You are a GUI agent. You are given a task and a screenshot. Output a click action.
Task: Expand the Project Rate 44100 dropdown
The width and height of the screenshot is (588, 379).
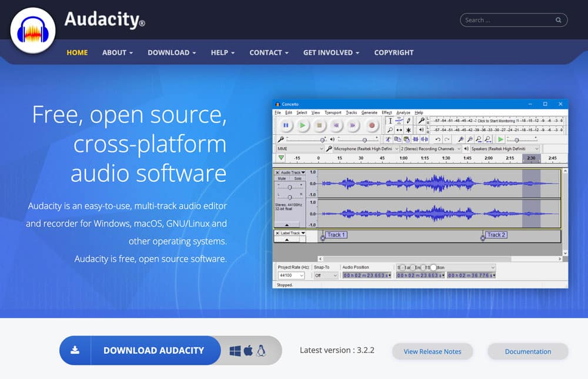coord(292,275)
